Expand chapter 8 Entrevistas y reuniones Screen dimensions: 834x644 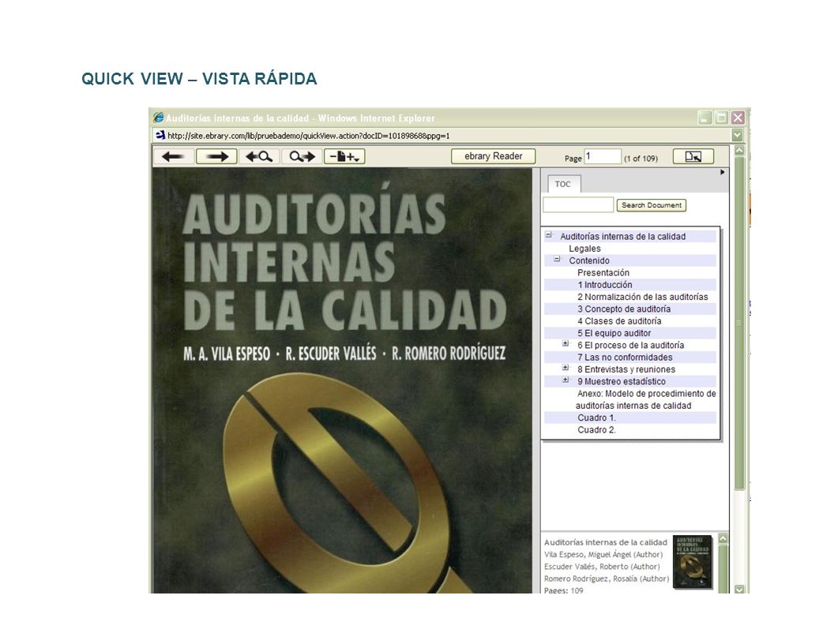click(x=565, y=368)
